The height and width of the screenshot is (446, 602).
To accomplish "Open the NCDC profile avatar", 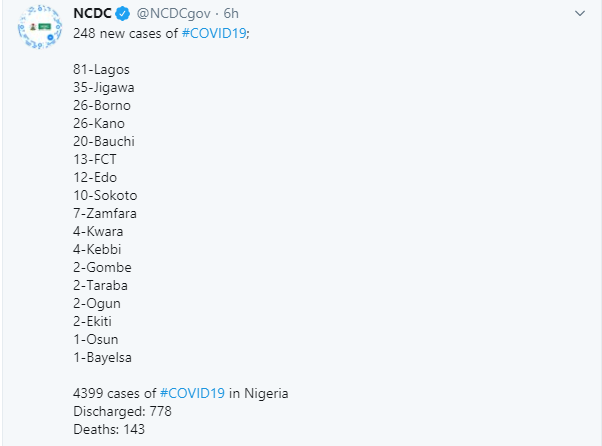I will click(40, 27).
